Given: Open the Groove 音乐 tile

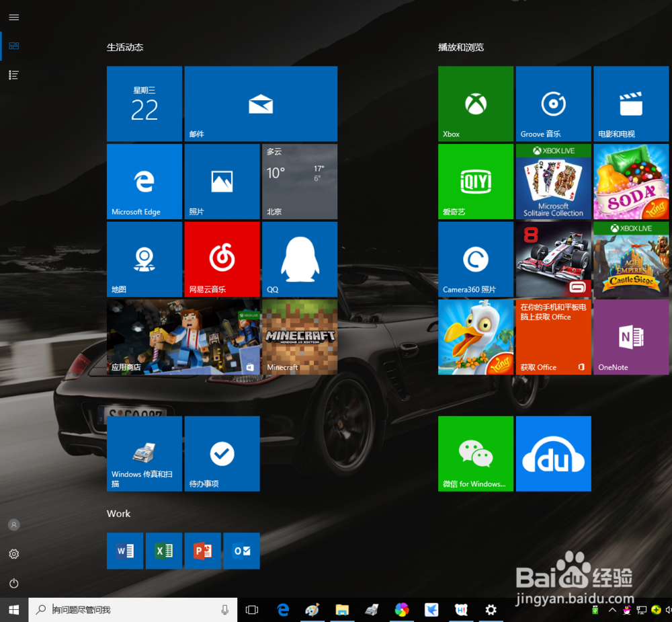Looking at the screenshot, I should tap(553, 104).
